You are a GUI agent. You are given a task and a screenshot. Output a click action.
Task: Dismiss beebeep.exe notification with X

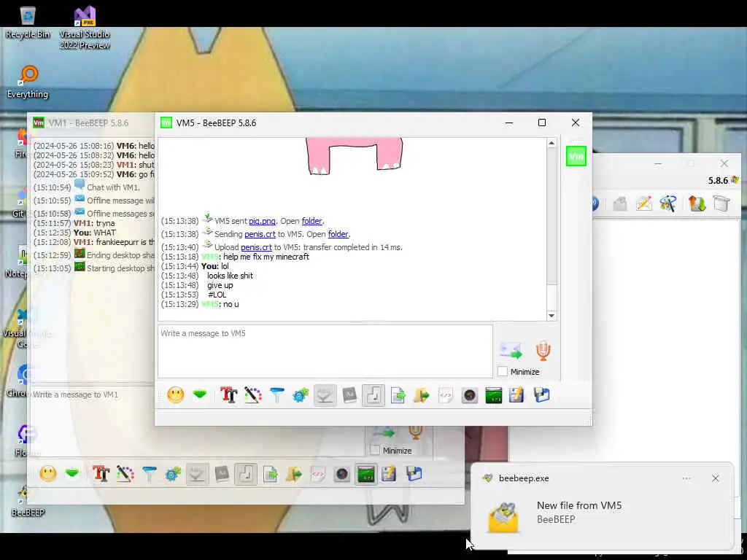(716, 478)
